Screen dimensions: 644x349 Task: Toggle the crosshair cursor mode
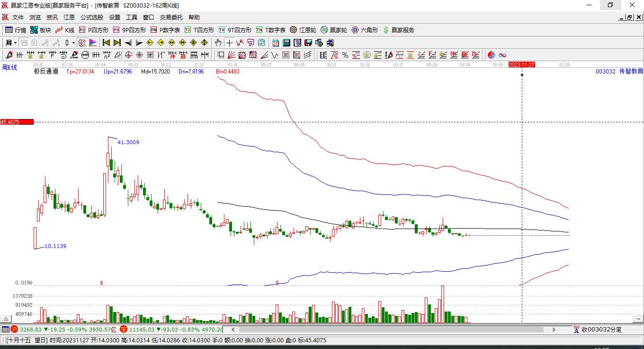point(229,43)
